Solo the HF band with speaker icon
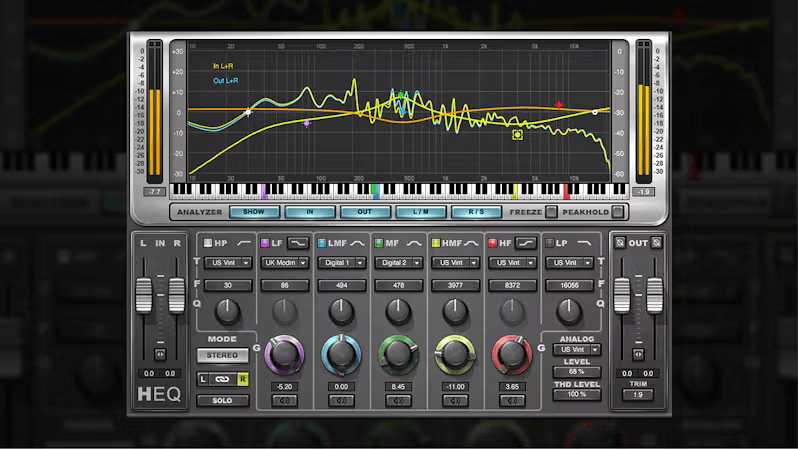The width and height of the screenshot is (798, 449). coord(512,401)
